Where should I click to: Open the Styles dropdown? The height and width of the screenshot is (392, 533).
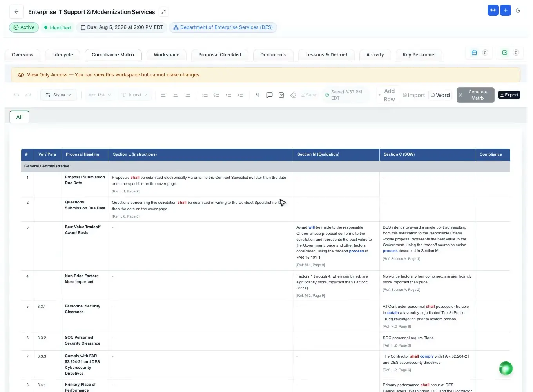(59, 95)
